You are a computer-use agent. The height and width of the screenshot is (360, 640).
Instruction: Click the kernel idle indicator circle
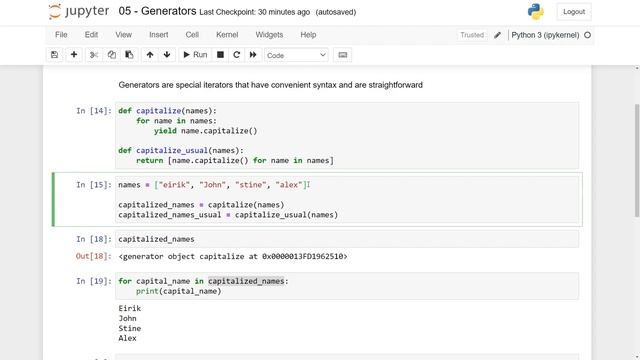click(587, 35)
